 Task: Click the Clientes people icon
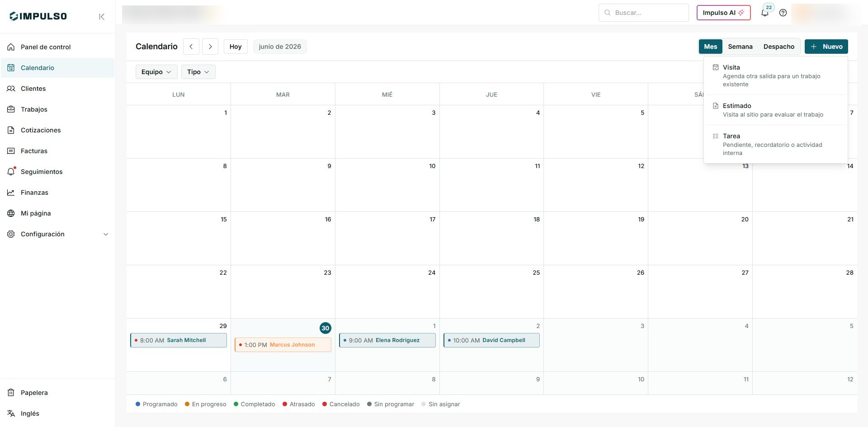[11, 89]
